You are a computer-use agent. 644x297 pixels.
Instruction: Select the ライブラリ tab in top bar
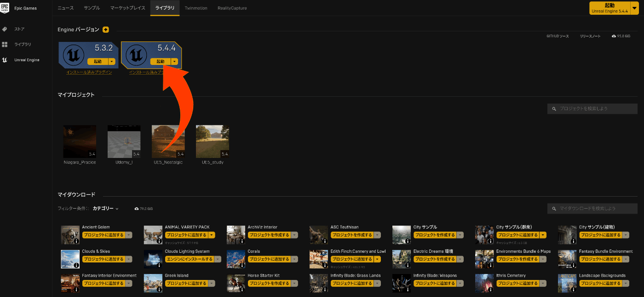tap(165, 8)
